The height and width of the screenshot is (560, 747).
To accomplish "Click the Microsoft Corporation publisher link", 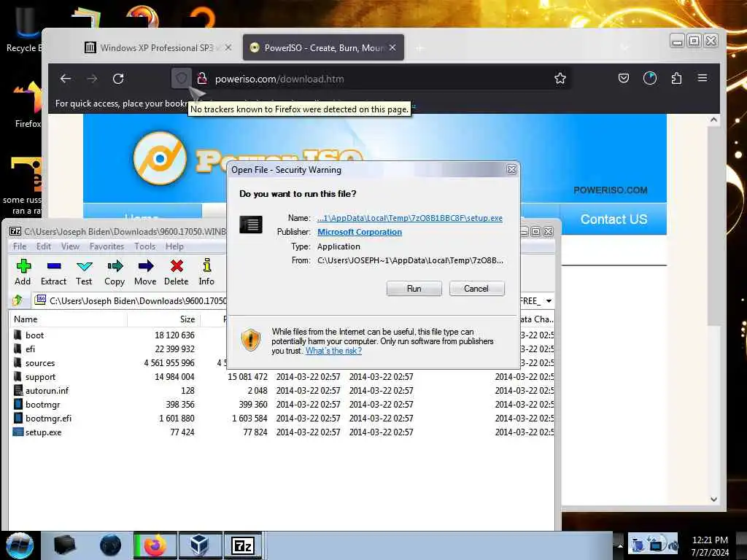I will coord(360,232).
